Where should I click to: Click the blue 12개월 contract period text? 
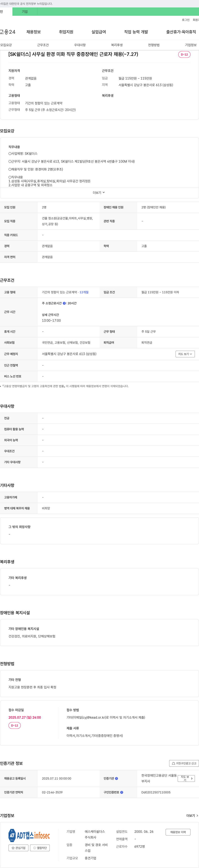(x=84, y=293)
